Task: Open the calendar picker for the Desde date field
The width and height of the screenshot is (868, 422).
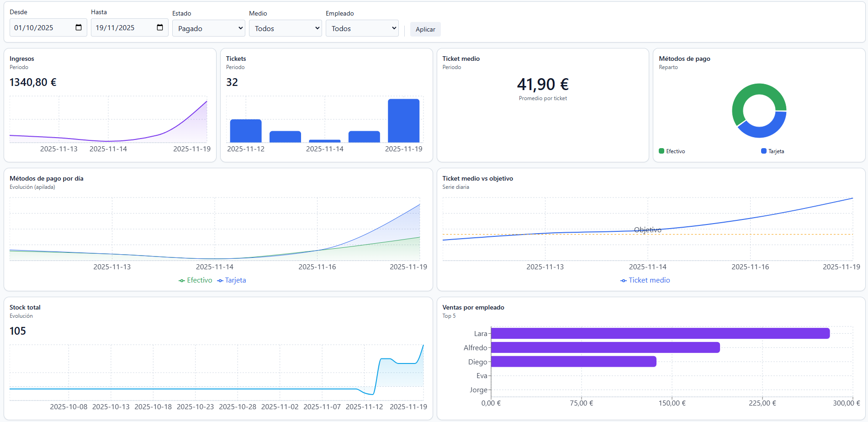Action: click(x=79, y=27)
